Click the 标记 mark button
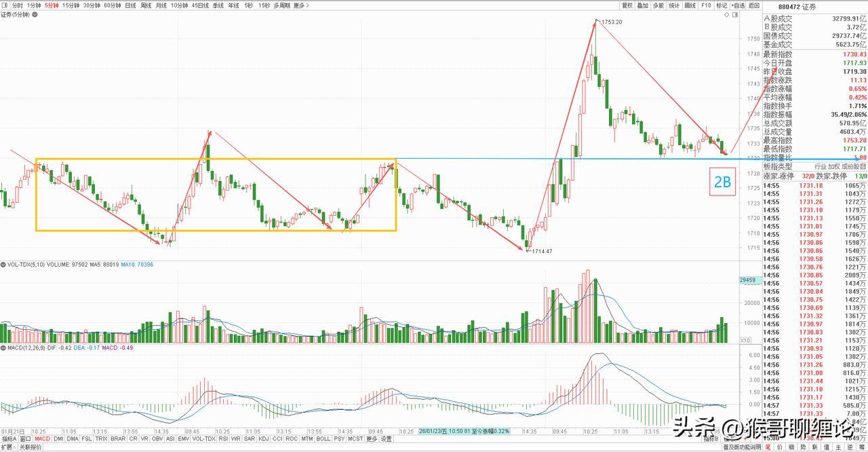This screenshot has height=452, width=868. click(722, 5)
